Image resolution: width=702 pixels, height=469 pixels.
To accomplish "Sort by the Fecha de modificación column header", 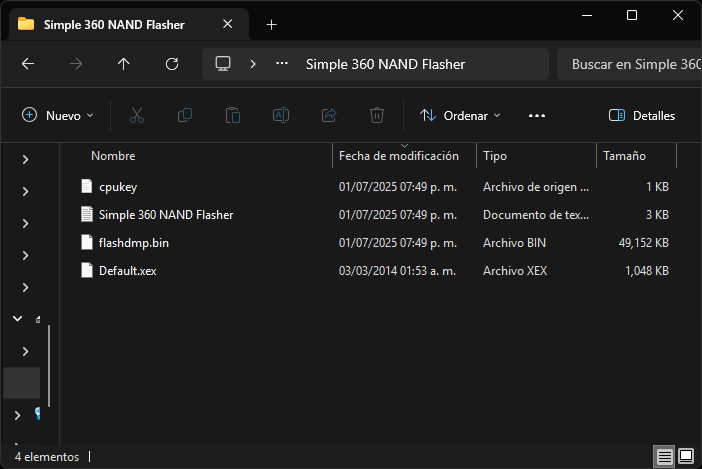I will (398, 156).
